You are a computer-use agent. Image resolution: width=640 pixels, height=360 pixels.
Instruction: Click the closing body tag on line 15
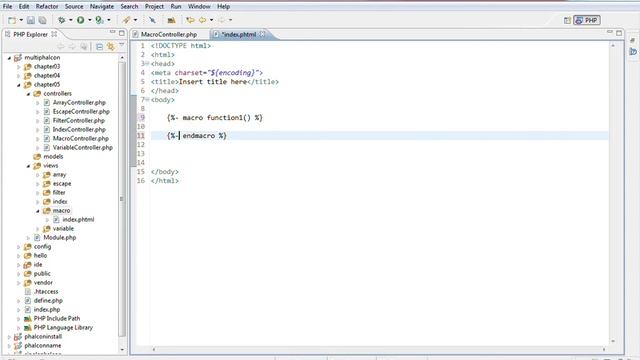[x=164, y=172]
